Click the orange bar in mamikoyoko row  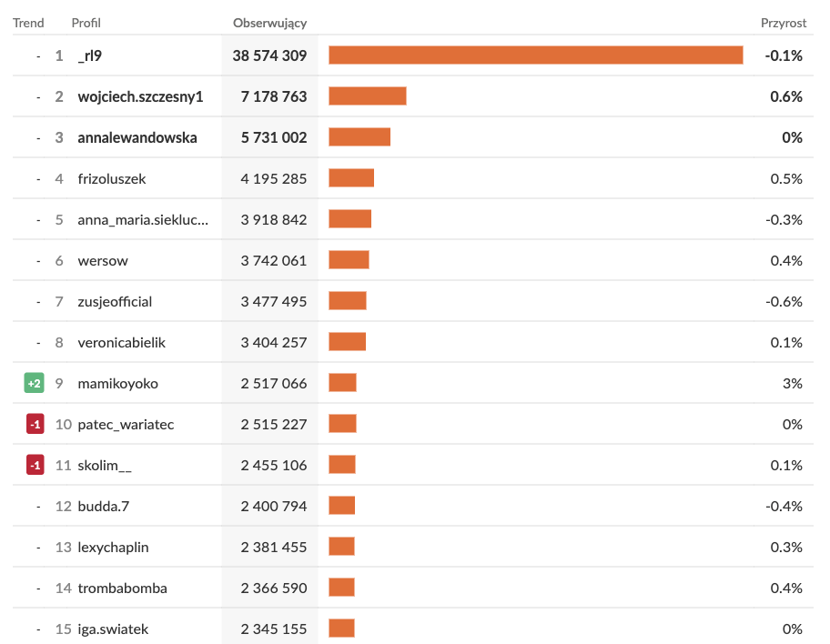point(342,384)
